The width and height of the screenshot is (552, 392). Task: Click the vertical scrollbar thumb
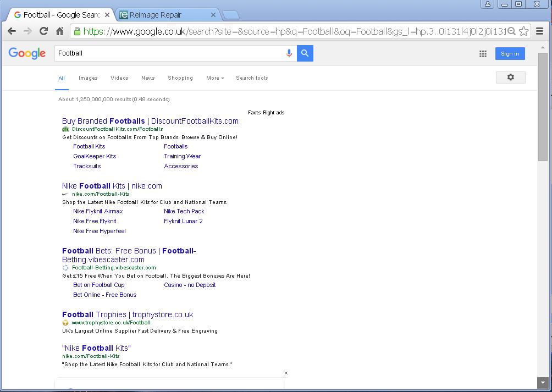[x=543, y=107]
